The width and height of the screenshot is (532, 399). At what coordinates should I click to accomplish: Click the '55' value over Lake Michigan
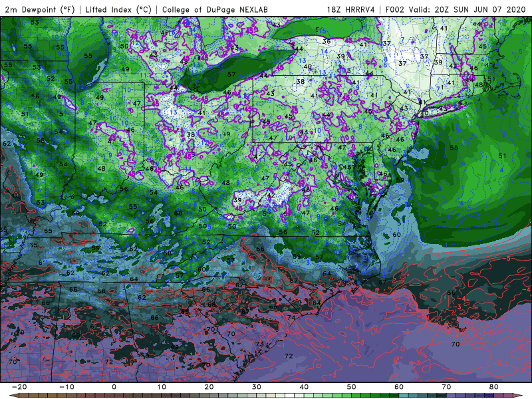(x=88, y=56)
